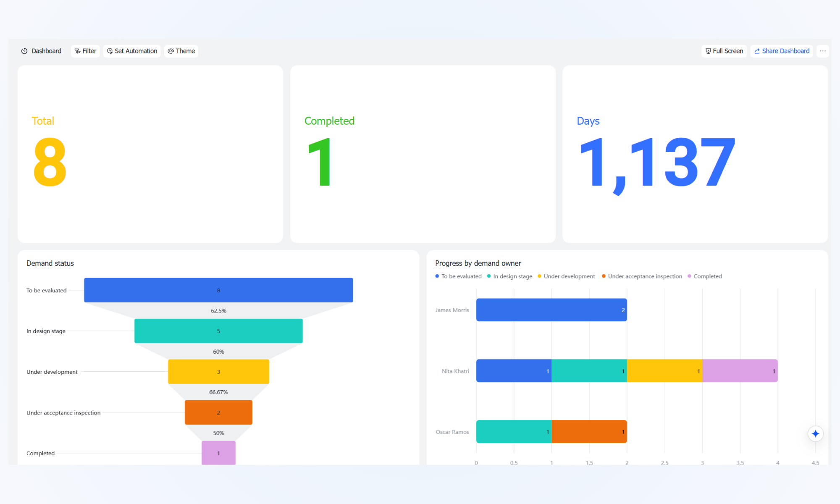Image resolution: width=840 pixels, height=504 pixels.
Task: Open the Filter tool
Action: [x=85, y=51]
